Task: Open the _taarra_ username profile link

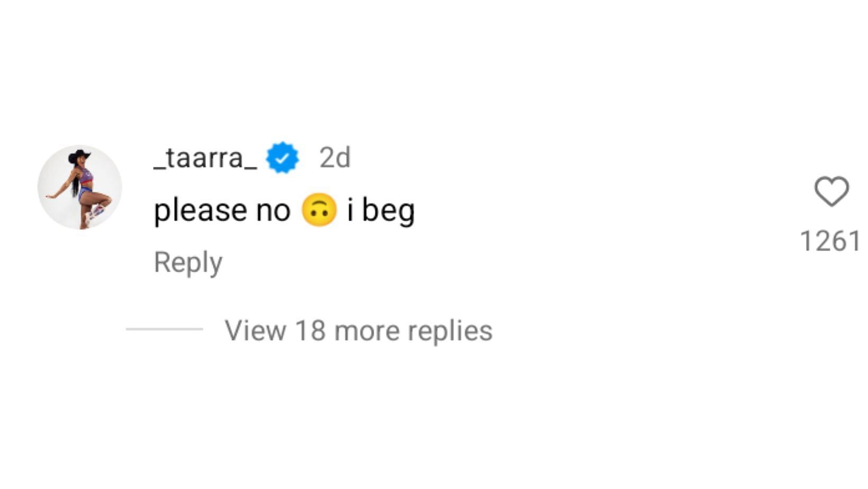Action: click(x=205, y=158)
